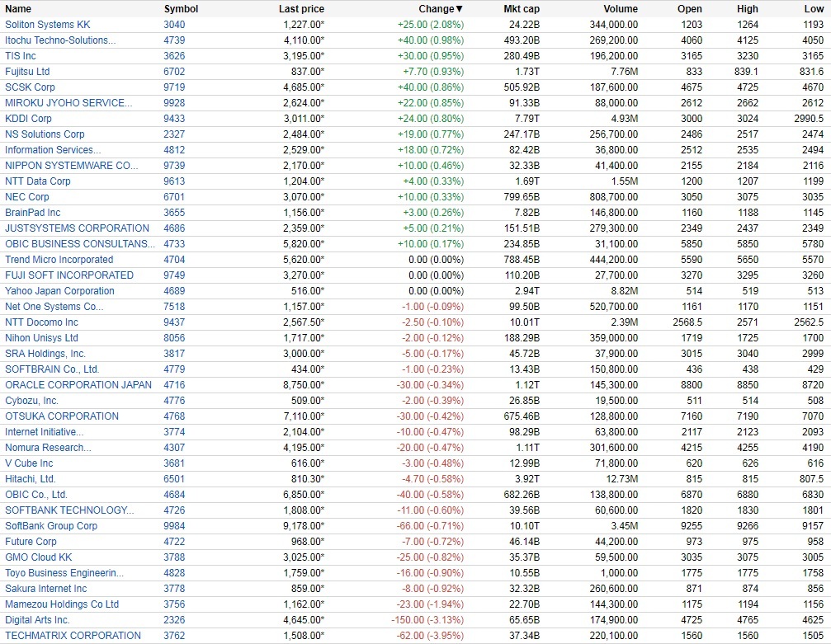Open OTSUKA CORPORATION link
Image resolution: width=831 pixels, height=644 pixels.
pyautogui.click(x=61, y=416)
